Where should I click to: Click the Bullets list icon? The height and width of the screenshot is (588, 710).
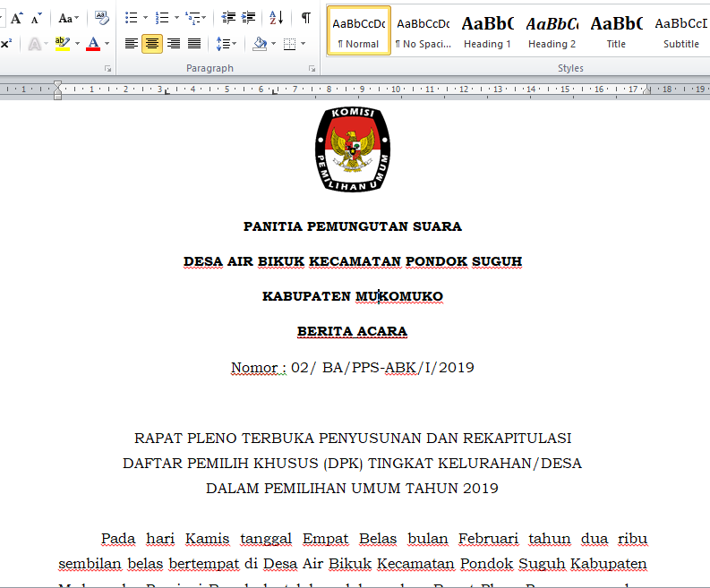(132, 18)
